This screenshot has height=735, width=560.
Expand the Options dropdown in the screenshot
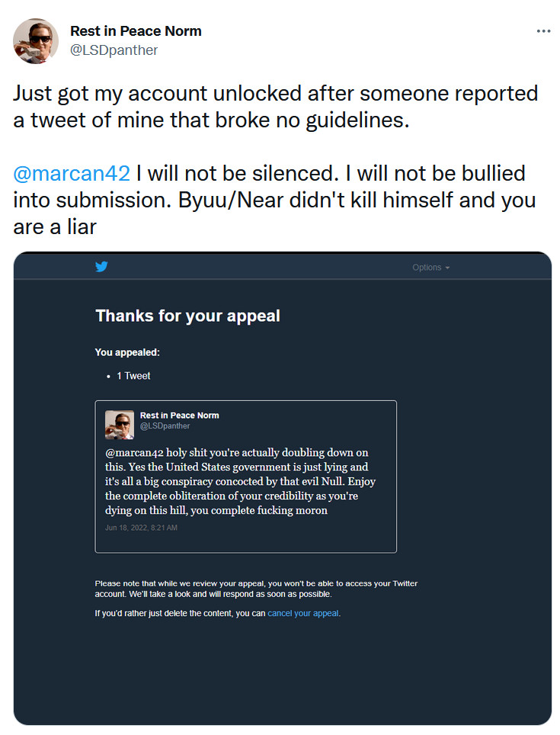tap(430, 267)
